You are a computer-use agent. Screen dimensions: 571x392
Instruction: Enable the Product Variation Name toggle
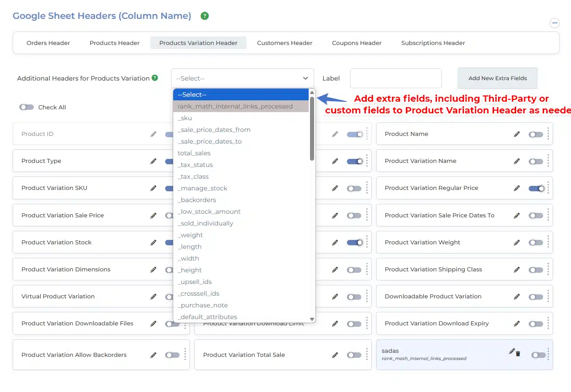coord(535,161)
